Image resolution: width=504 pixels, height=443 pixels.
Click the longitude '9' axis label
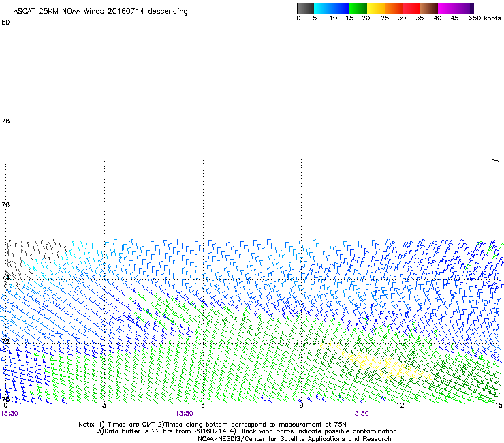pyautogui.click(x=301, y=405)
